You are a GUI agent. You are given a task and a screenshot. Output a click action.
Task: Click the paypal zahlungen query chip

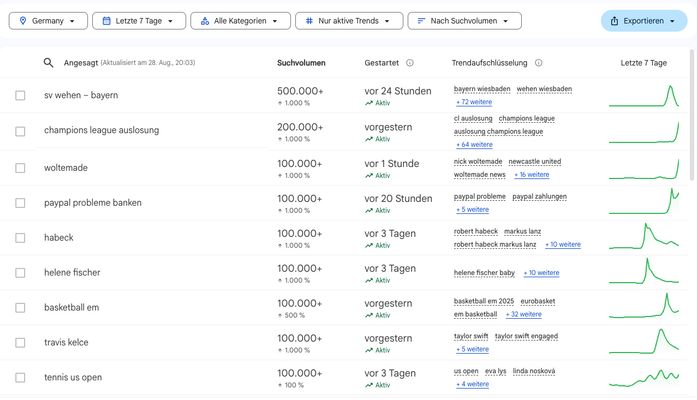click(539, 196)
